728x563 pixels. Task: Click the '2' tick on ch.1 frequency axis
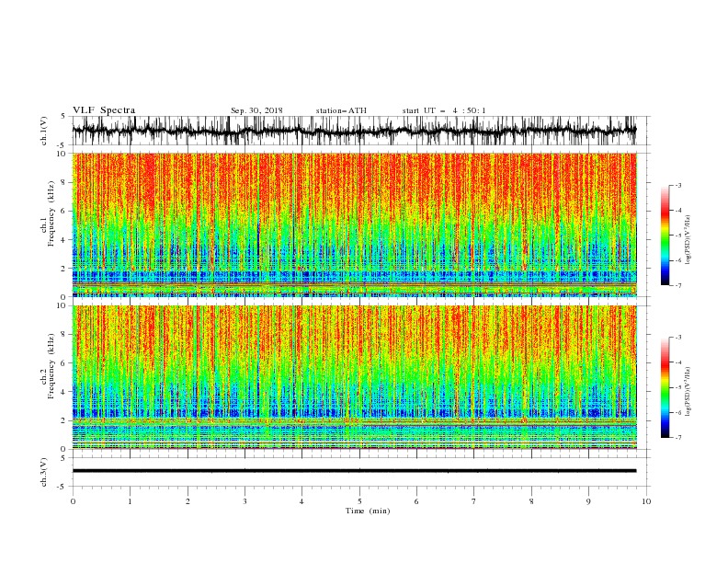(63, 268)
